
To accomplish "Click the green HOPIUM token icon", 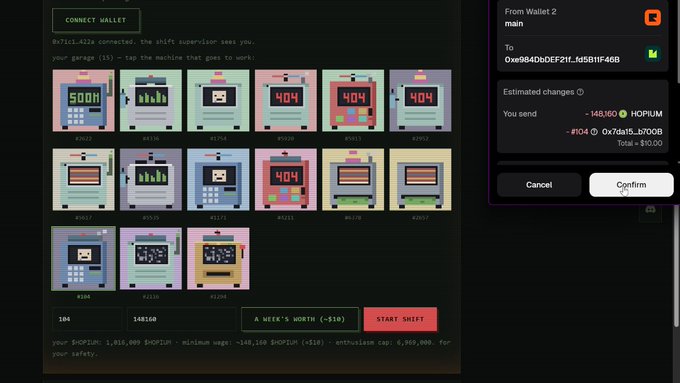I will coord(623,114).
